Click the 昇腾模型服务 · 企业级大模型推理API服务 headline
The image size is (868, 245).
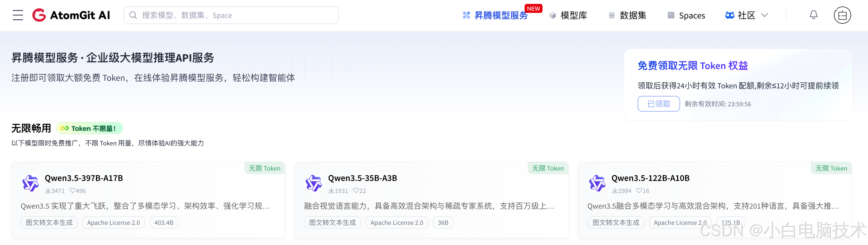click(x=113, y=58)
